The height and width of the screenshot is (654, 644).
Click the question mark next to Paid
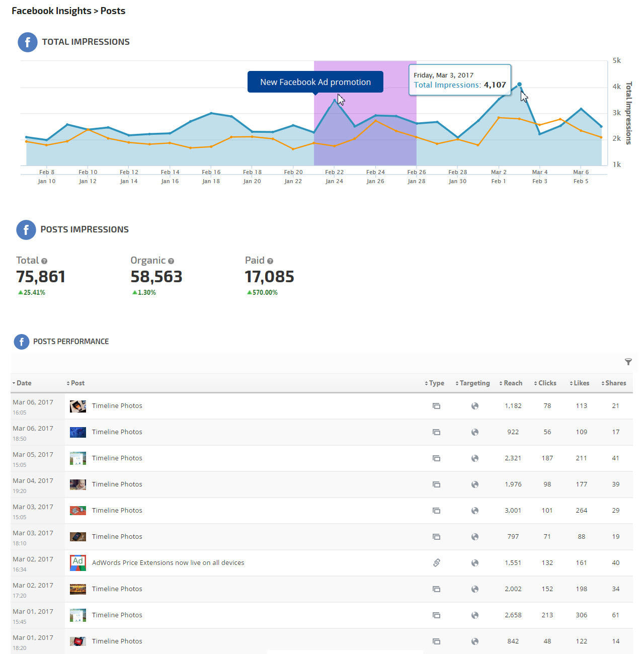tap(270, 261)
